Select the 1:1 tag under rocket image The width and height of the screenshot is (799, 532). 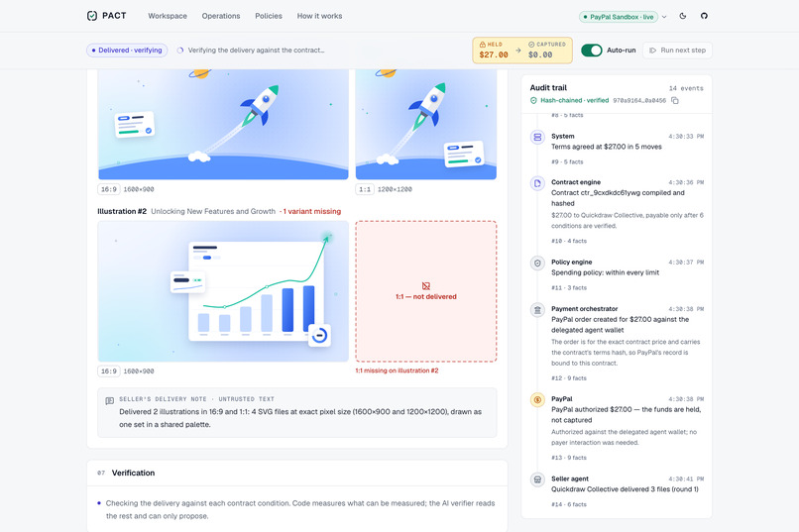click(365, 189)
